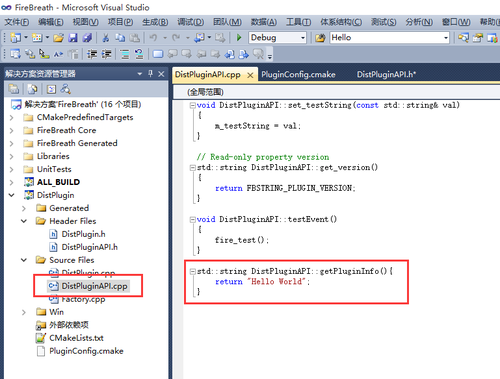The height and width of the screenshot is (379, 500).
Task: Select PluginConfig.cmake in Solution Explorer tree
Action: (x=86, y=351)
